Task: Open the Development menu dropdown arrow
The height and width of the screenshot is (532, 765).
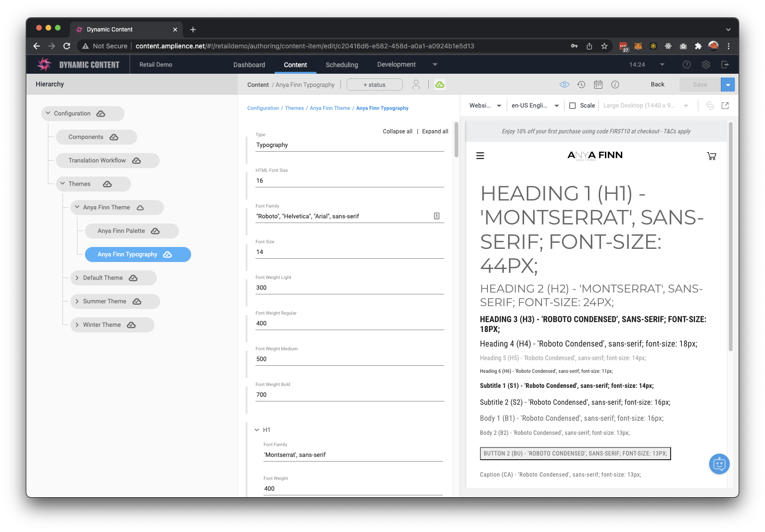Action: (435, 64)
